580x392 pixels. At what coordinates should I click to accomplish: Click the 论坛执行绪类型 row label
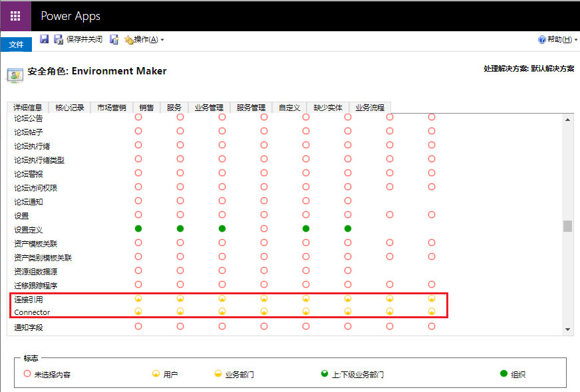pos(39,160)
